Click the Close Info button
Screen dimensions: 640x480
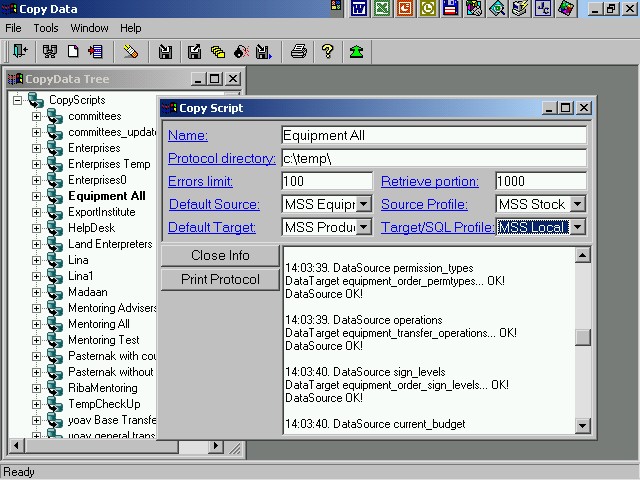click(x=220, y=255)
